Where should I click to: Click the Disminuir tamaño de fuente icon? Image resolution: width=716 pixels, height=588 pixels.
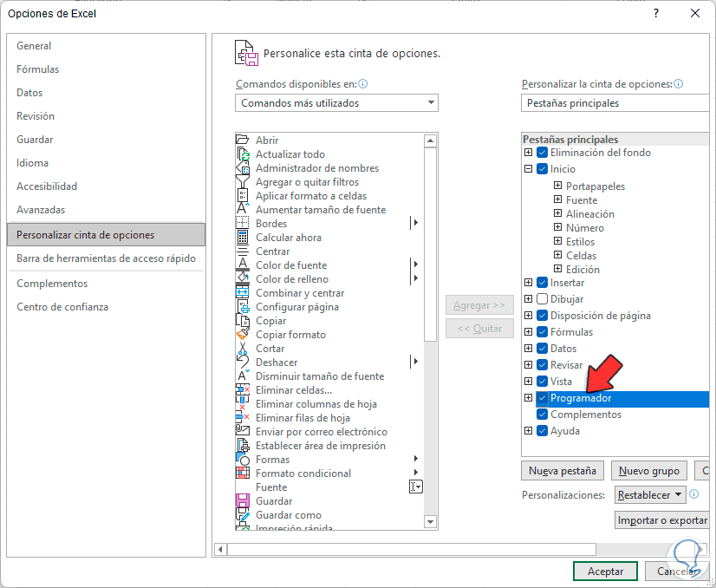click(x=242, y=376)
